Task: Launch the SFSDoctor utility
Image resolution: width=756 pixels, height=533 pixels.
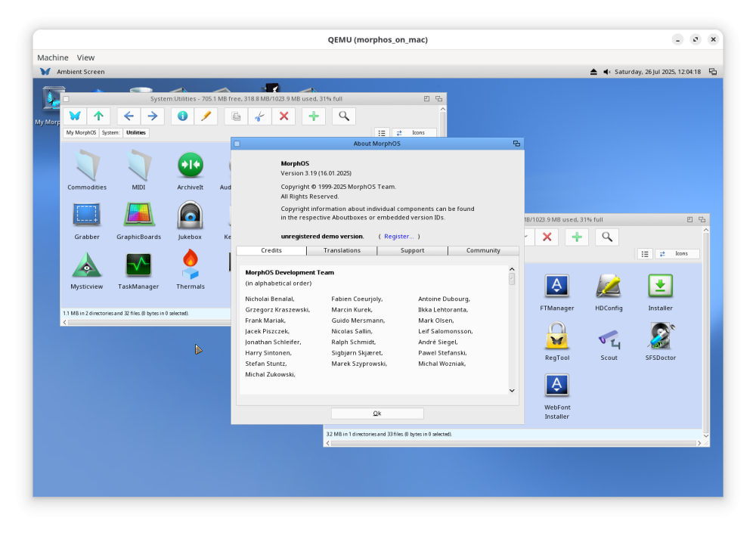Action: point(660,336)
